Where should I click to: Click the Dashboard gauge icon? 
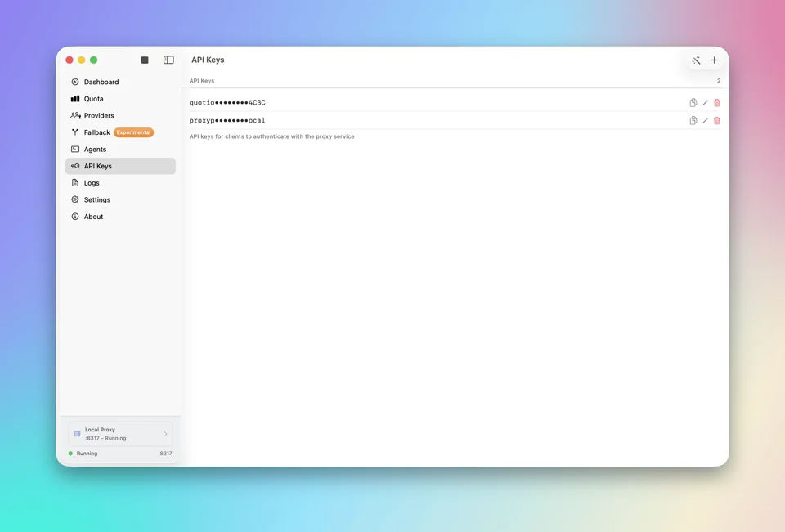click(x=75, y=82)
